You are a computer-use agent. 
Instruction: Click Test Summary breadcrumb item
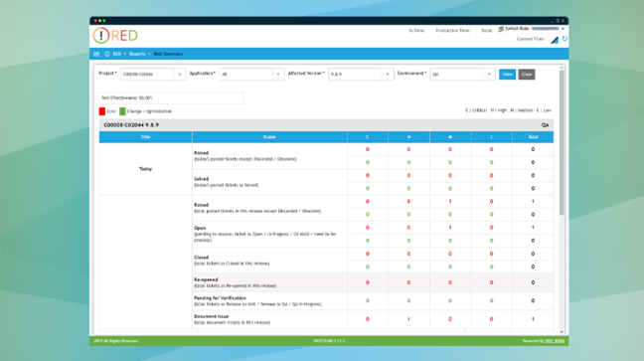[x=168, y=54]
